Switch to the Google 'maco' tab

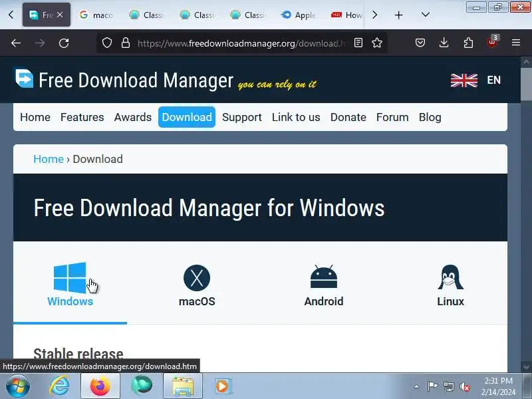coord(96,15)
